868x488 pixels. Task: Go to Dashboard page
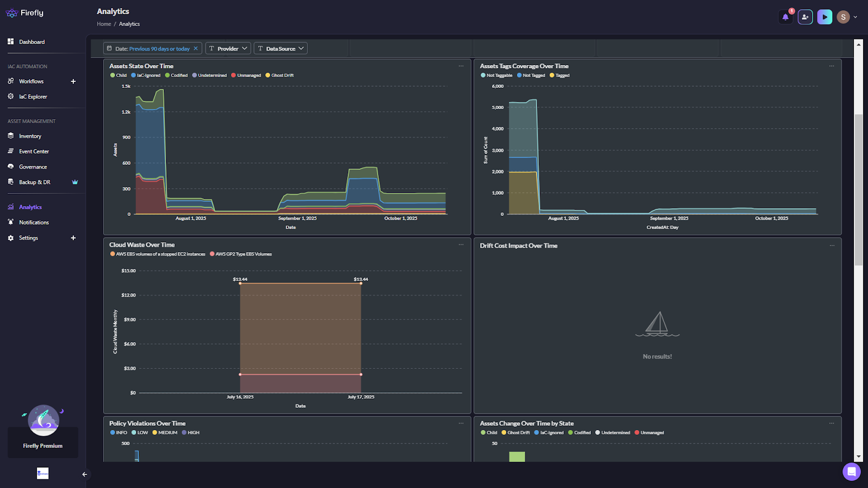(x=32, y=42)
